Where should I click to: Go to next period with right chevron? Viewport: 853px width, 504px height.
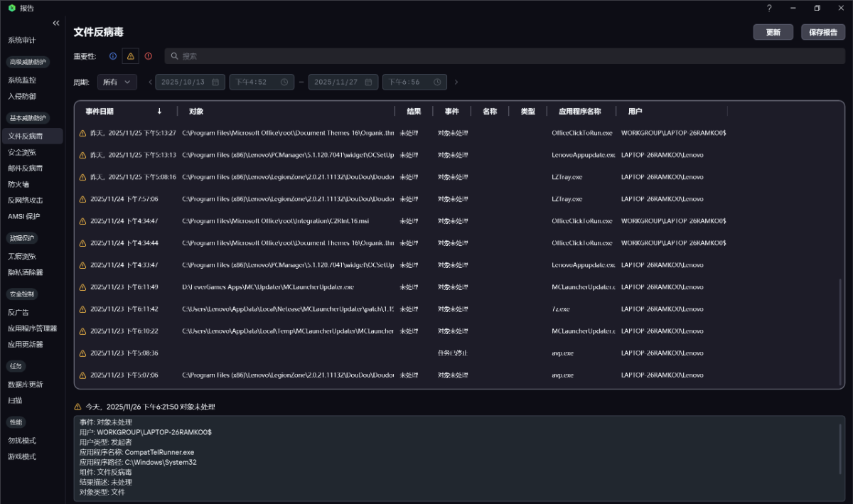456,82
